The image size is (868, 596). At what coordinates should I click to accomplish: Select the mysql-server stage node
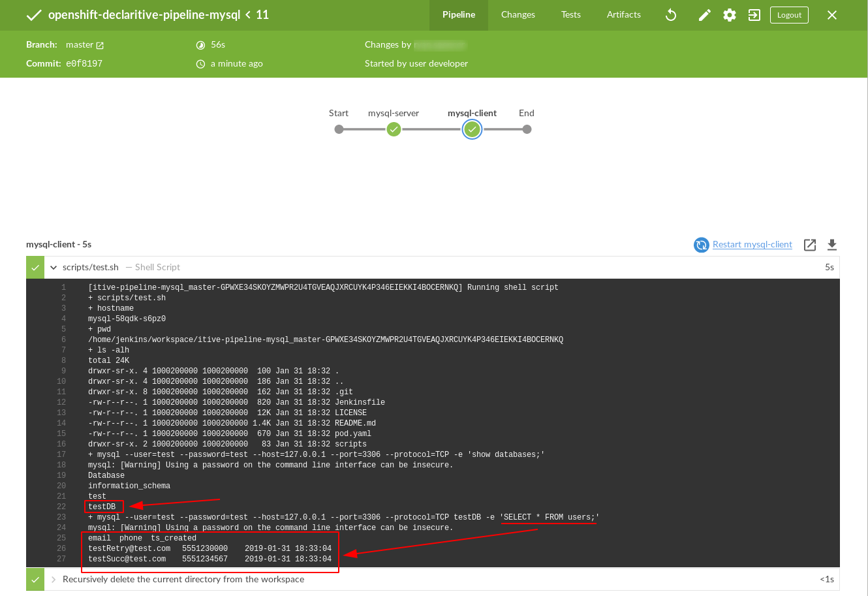click(x=394, y=129)
